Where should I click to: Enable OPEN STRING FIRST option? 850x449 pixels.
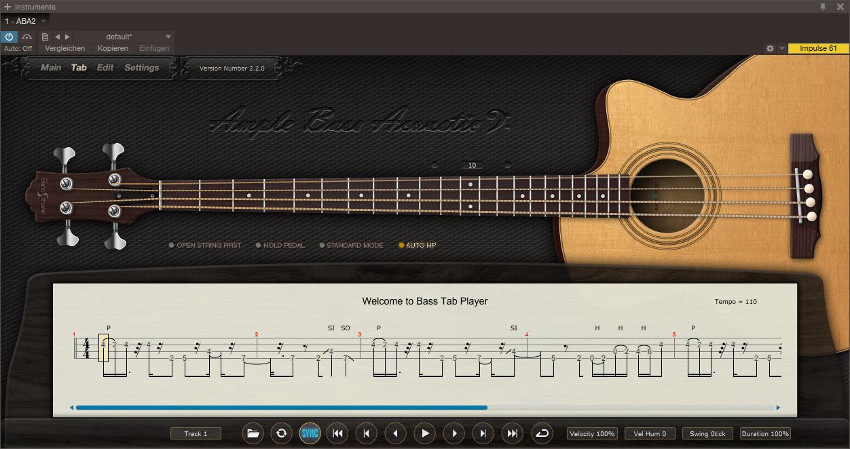pos(205,245)
